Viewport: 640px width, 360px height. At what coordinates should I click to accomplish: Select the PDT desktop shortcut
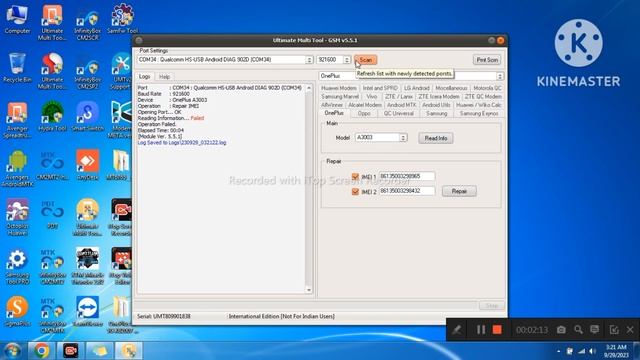52,214
